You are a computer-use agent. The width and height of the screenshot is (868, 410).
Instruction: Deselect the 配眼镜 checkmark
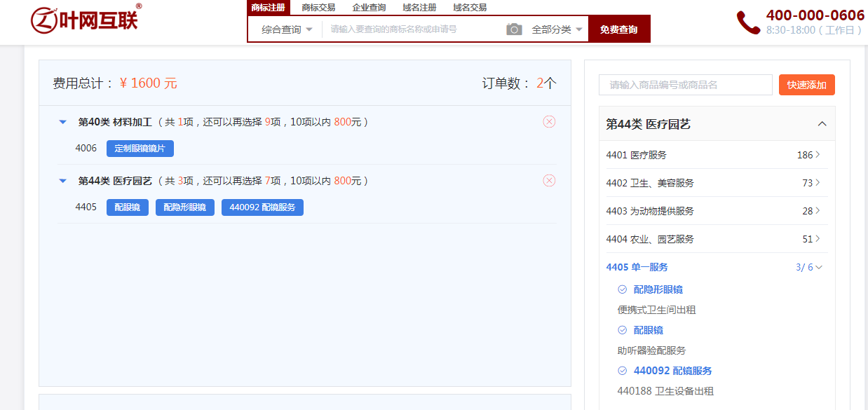point(622,329)
